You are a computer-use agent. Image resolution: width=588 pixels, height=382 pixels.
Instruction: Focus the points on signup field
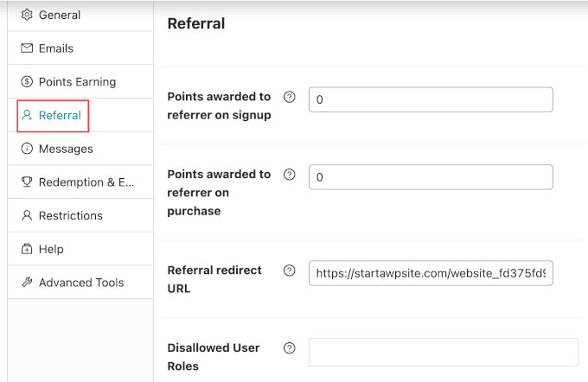(431, 99)
